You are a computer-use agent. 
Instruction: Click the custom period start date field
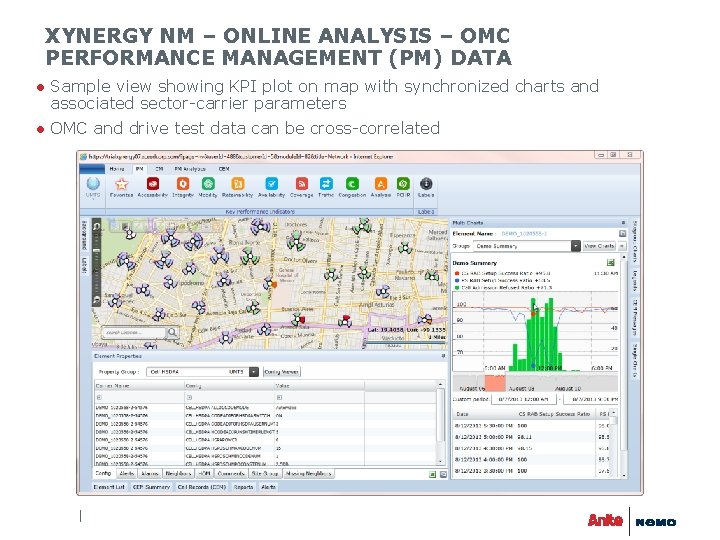coord(524,399)
